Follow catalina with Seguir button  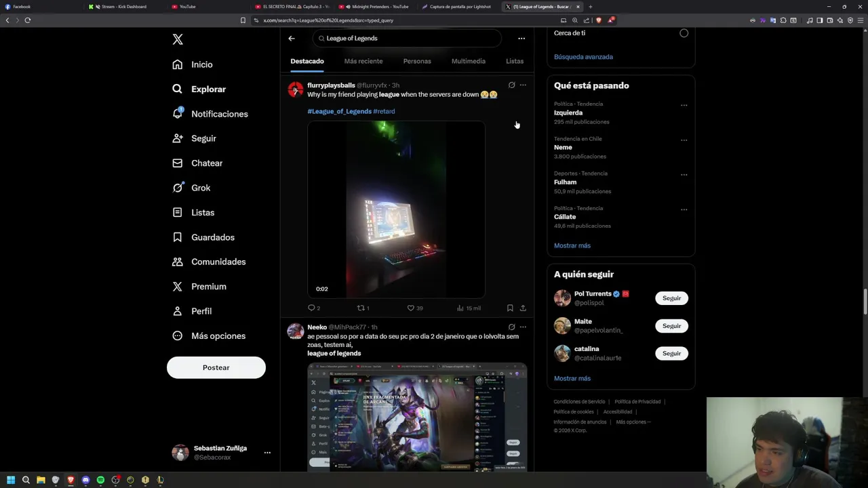pyautogui.click(x=671, y=353)
